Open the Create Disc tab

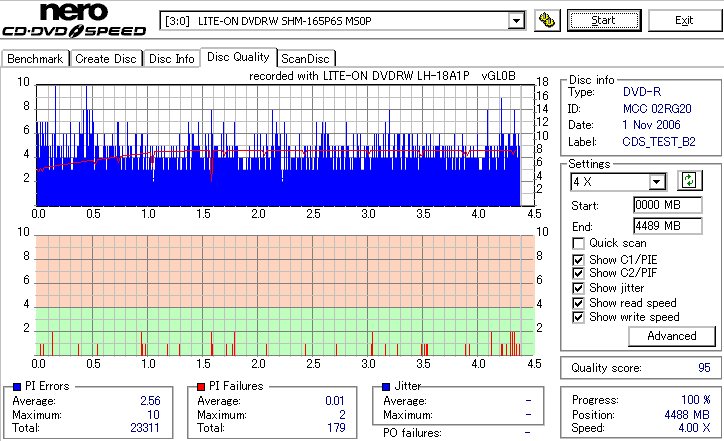106,59
